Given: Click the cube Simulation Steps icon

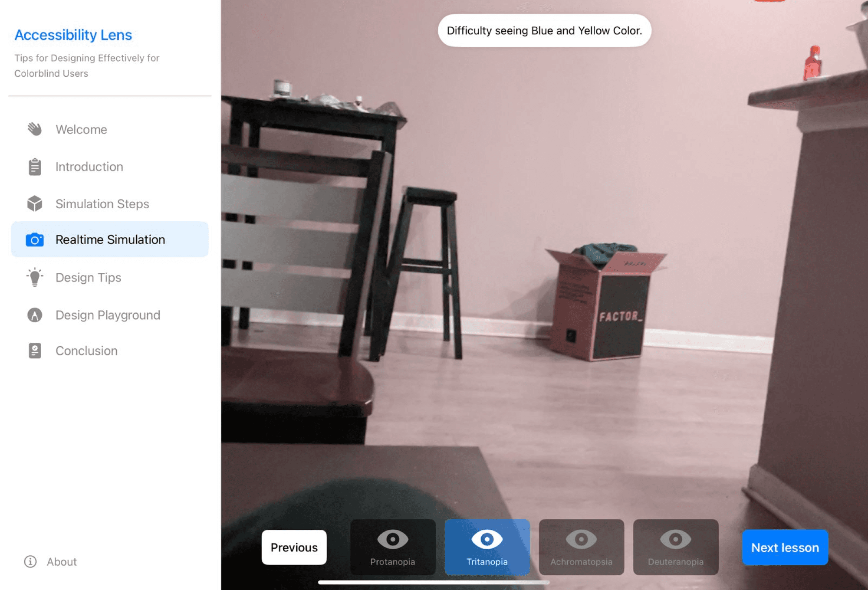Looking at the screenshot, I should tap(35, 203).
